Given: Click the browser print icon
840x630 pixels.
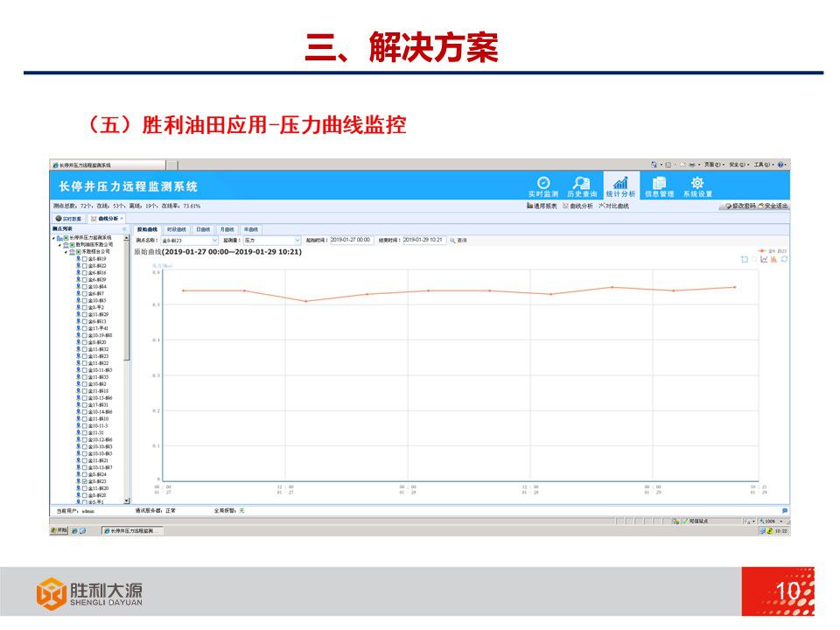Looking at the screenshot, I should coord(692,165).
